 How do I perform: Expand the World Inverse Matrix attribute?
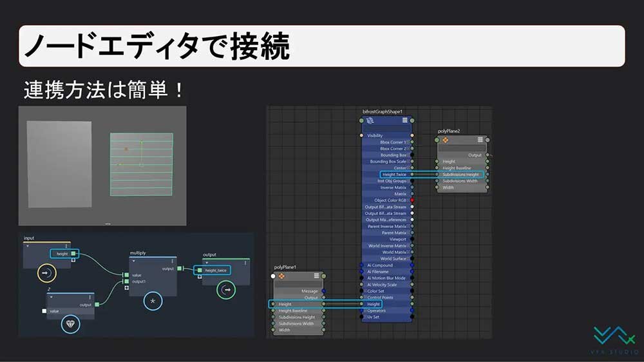pos(408,245)
